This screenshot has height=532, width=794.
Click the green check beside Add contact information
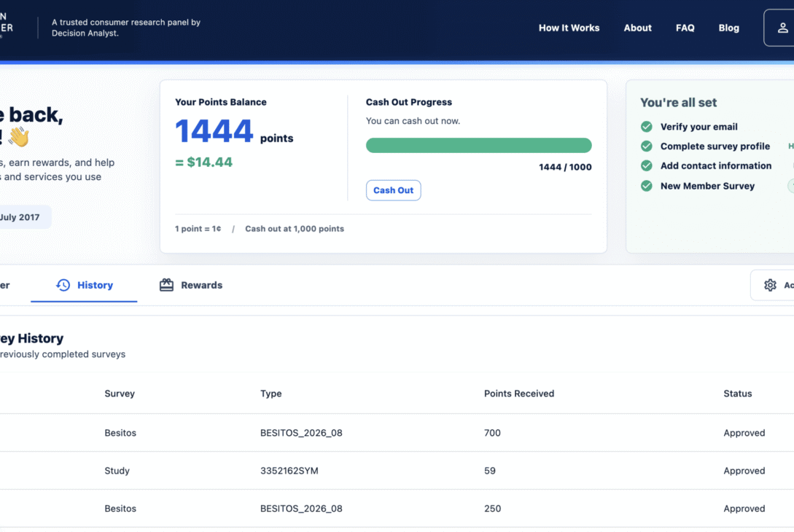[647, 165]
